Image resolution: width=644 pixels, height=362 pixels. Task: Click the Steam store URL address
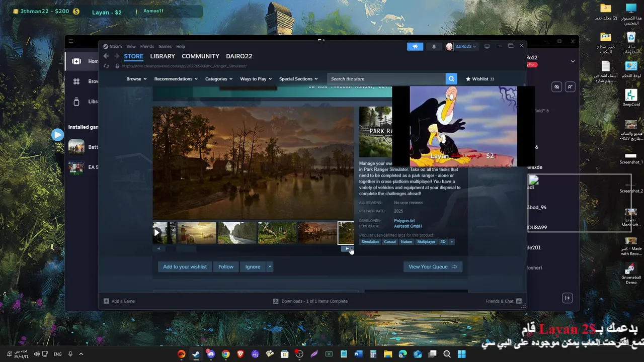click(184, 66)
